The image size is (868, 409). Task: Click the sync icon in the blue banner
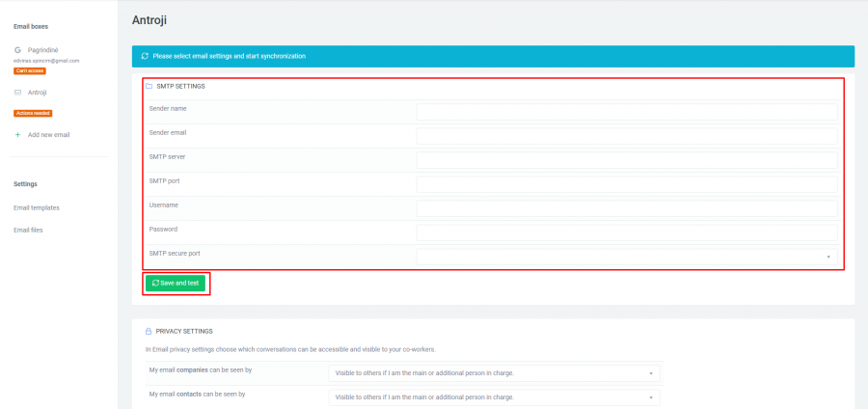pos(145,56)
